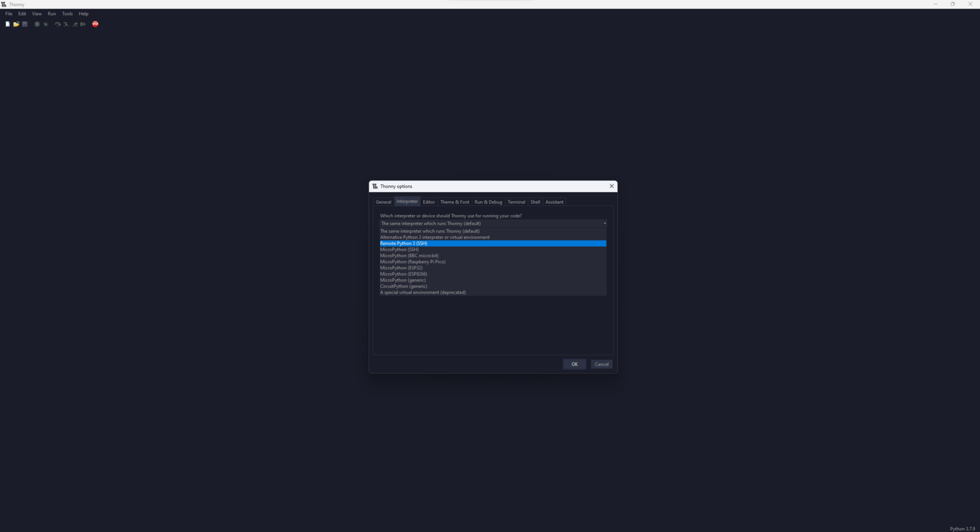
Task: Choose 'A special virtual environment (deprecated)'
Action: (x=493, y=293)
